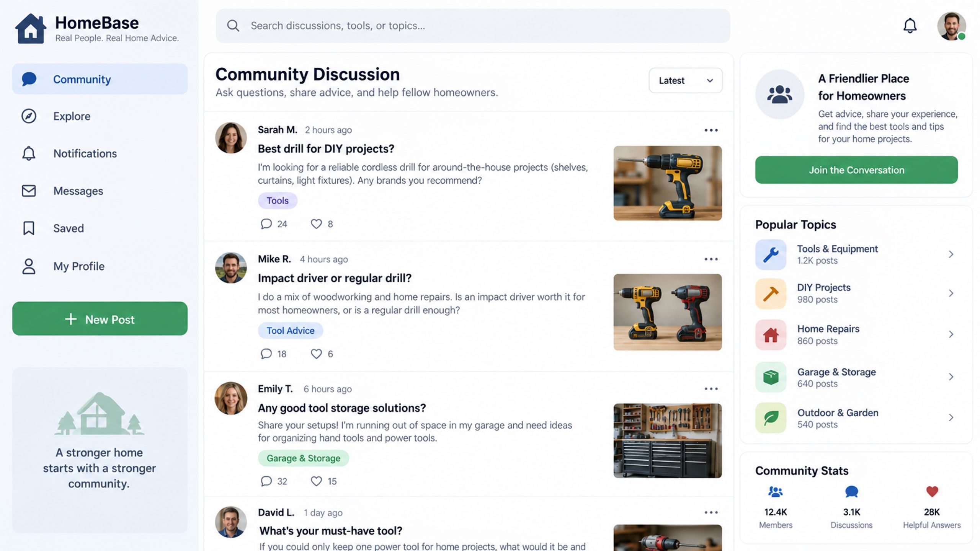Click the search discussions input field
The image size is (980, 551).
click(473, 26)
